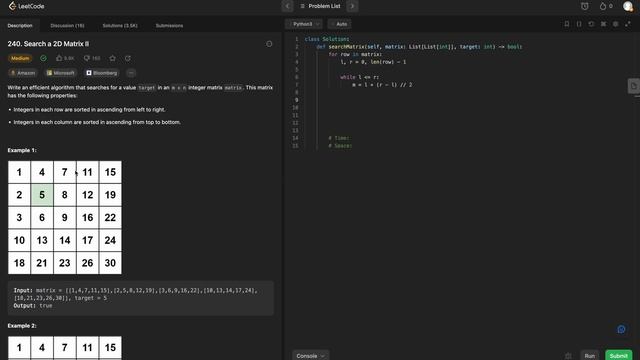Click the Bloomberg company tag
This screenshot has width=640, height=360.
point(102,73)
